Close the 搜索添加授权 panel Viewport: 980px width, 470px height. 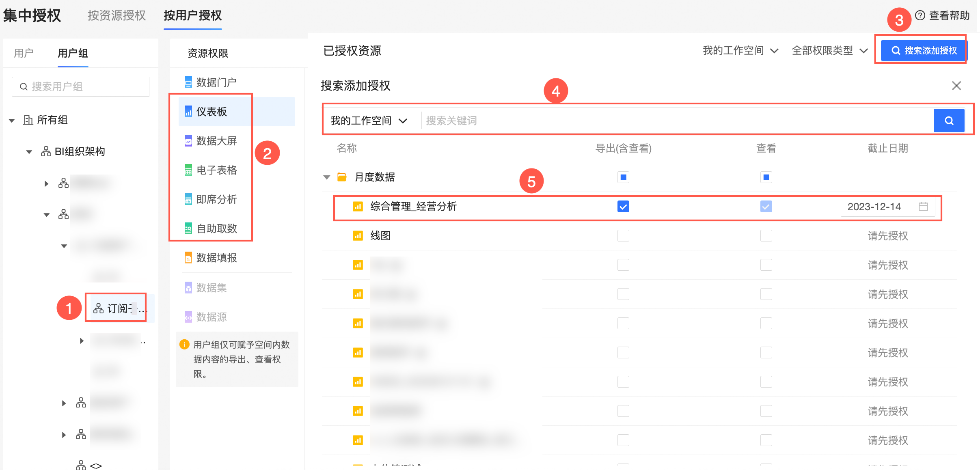pyautogui.click(x=956, y=86)
